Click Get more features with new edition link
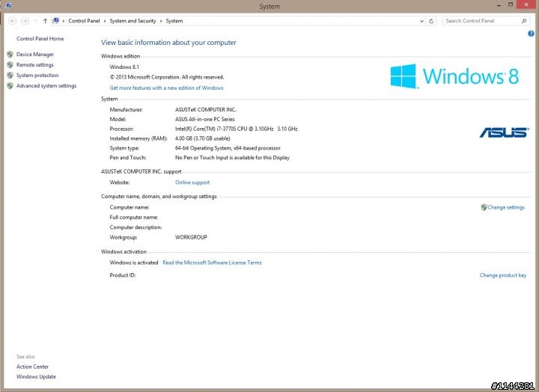The height and width of the screenshot is (392, 539). click(166, 88)
